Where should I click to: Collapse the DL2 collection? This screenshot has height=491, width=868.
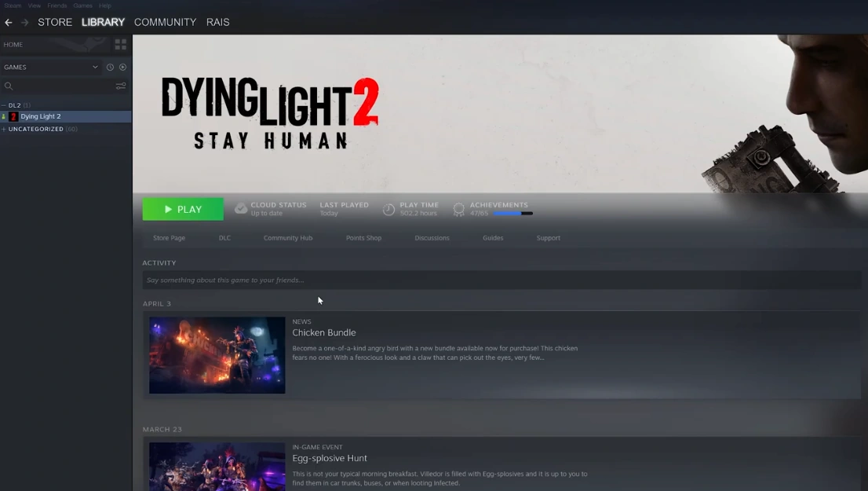(x=4, y=105)
